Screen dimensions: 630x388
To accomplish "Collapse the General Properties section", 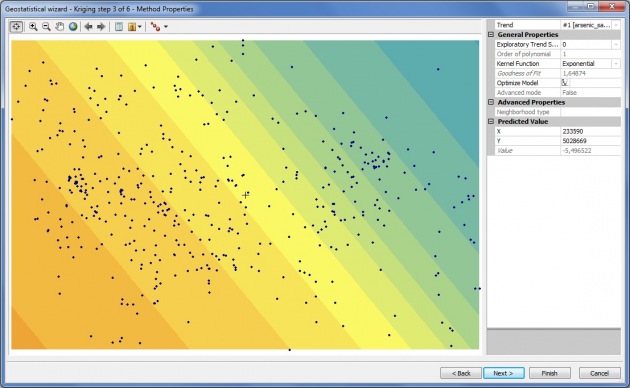I will [491, 35].
